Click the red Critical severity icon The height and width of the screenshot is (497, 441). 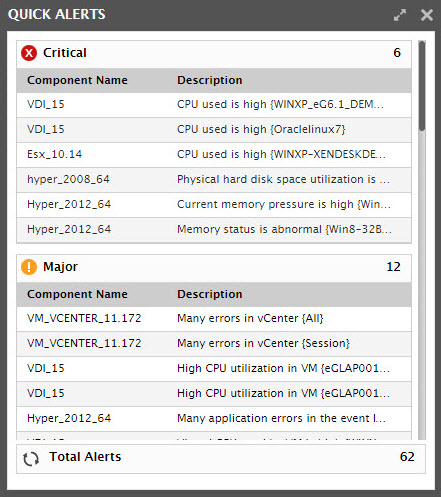[x=29, y=53]
